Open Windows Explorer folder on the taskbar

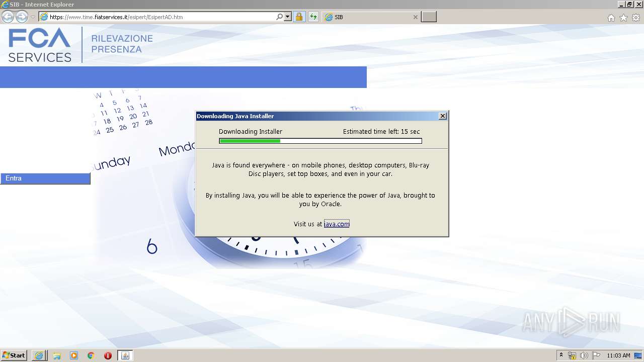(x=57, y=355)
